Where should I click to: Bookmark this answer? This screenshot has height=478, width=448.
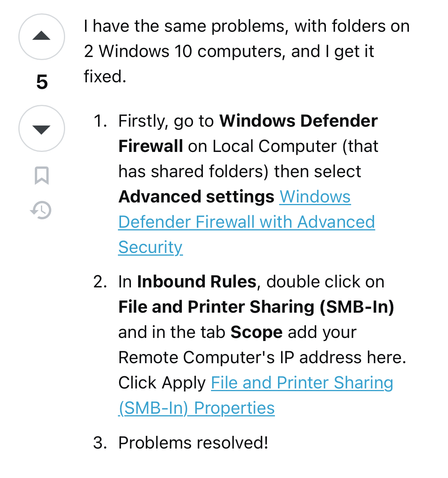pyautogui.click(x=42, y=175)
